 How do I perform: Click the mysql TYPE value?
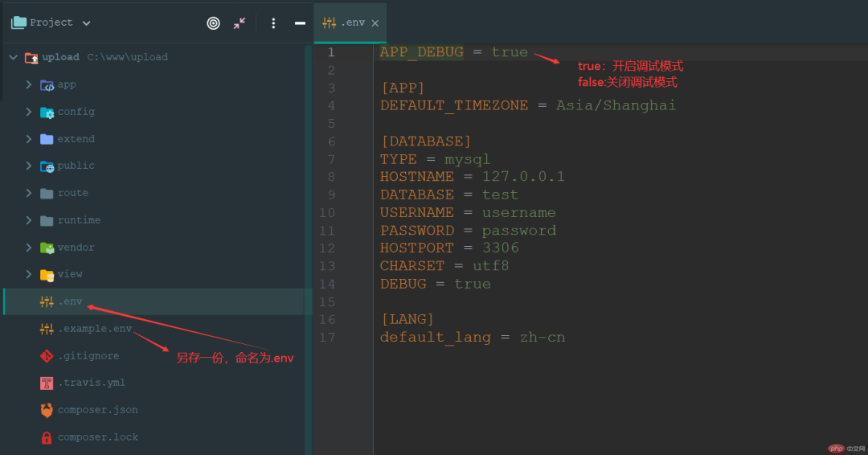point(467,159)
